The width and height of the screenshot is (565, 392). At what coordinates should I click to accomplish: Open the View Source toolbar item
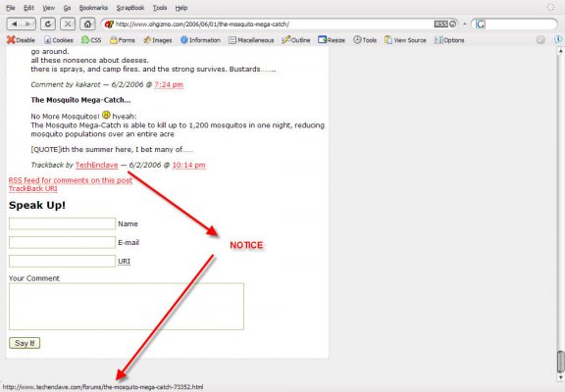(405, 40)
